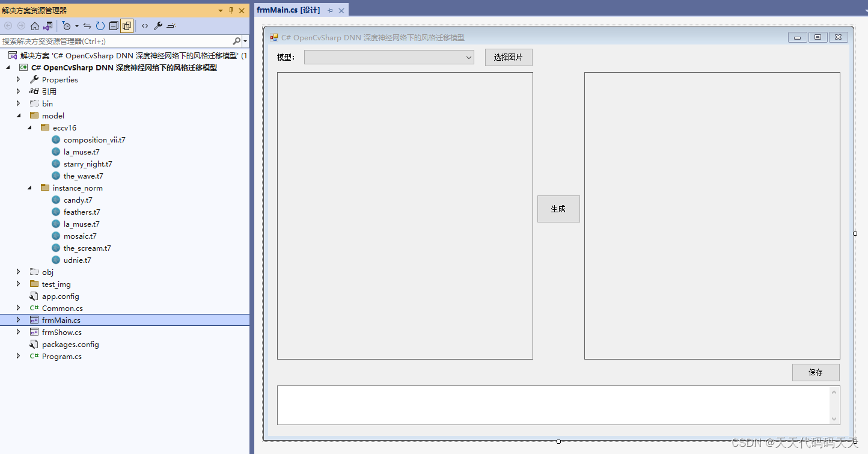868x454 pixels.
Task: Open the 模型 combo box dropdown
Action: (468, 57)
